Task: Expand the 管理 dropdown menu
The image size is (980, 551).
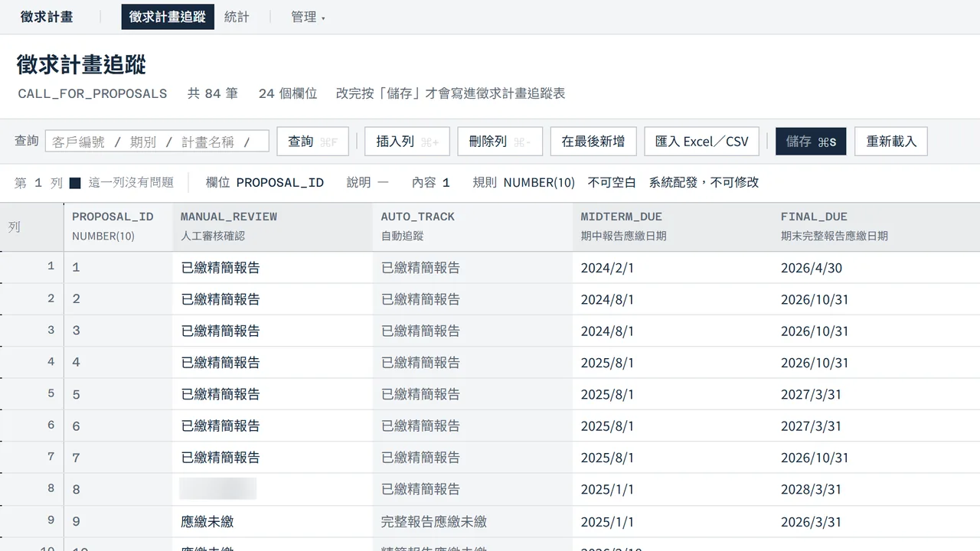Action: (308, 17)
